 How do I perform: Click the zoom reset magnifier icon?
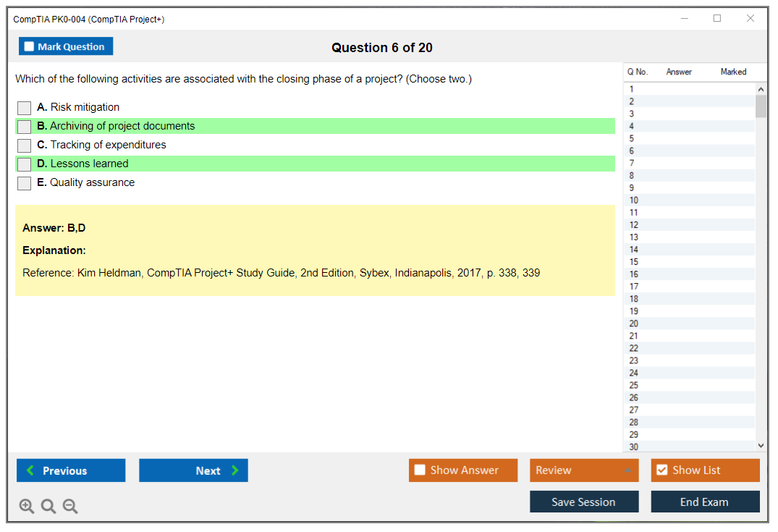(x=48, y=507)
